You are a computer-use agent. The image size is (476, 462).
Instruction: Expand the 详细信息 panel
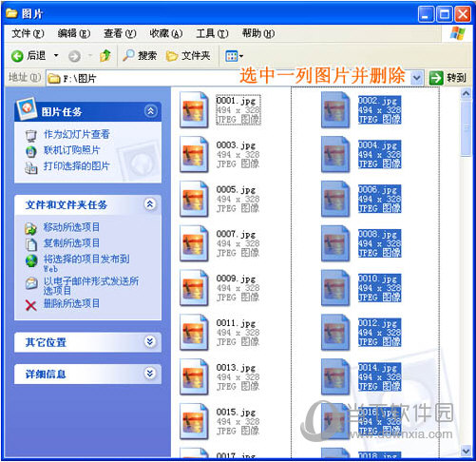coord(150,374)
